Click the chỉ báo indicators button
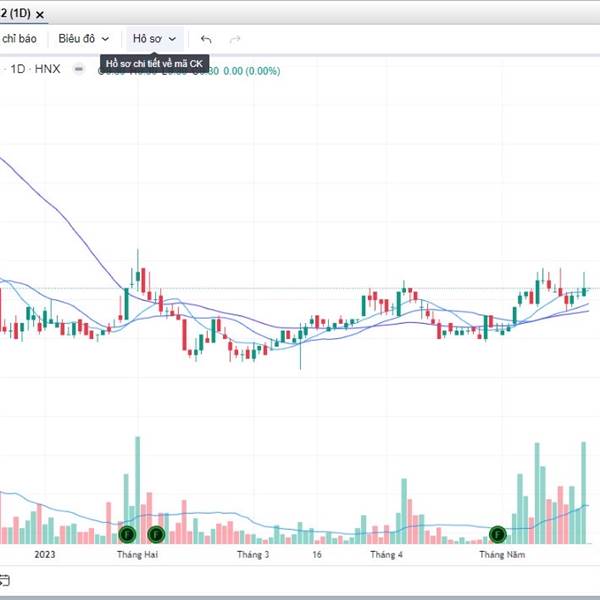 19,39
